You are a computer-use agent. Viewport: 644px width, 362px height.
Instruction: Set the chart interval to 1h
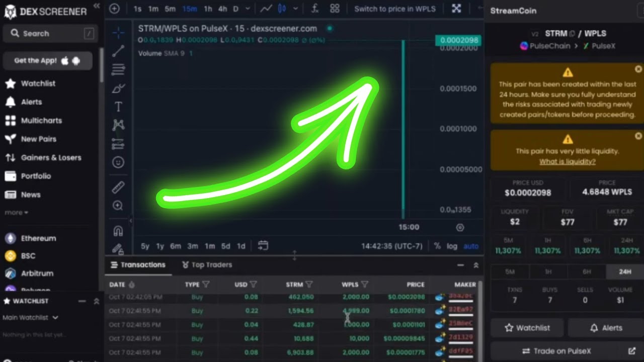(208, 9)
